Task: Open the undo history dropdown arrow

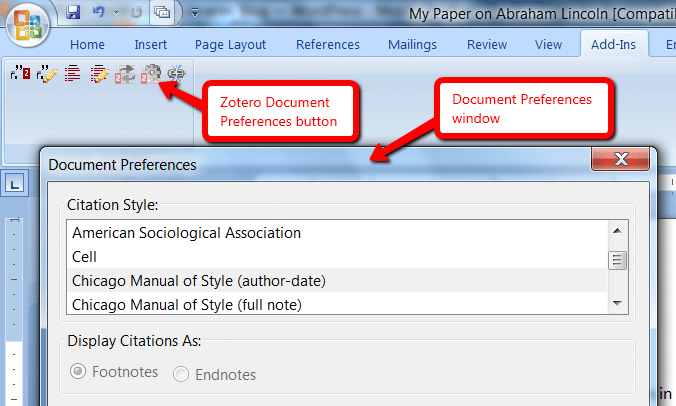Action: click(116, 13)
